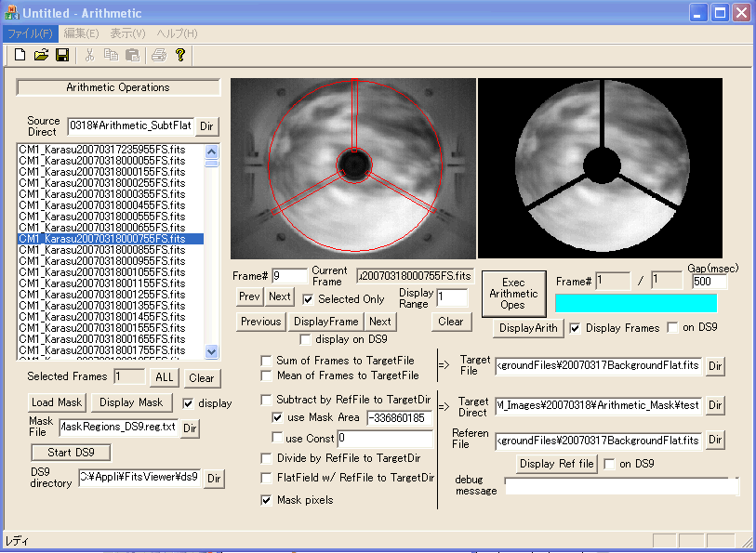Open the ファイル(F) menu
The width and height of the screenshot is (756, 553).
point(29,33)
